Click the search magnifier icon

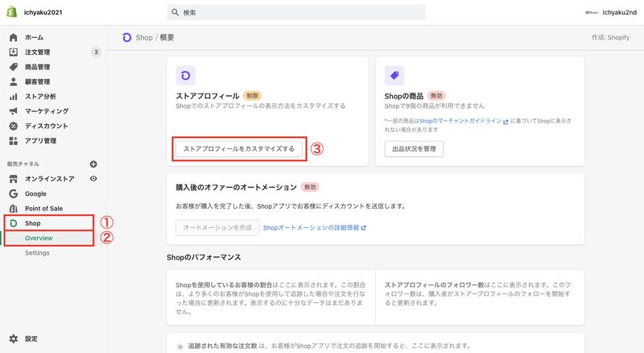click(x=175, y=12)
